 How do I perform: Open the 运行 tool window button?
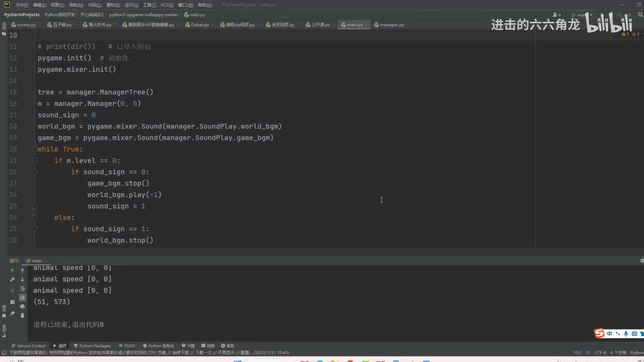(x=59, y=346)
